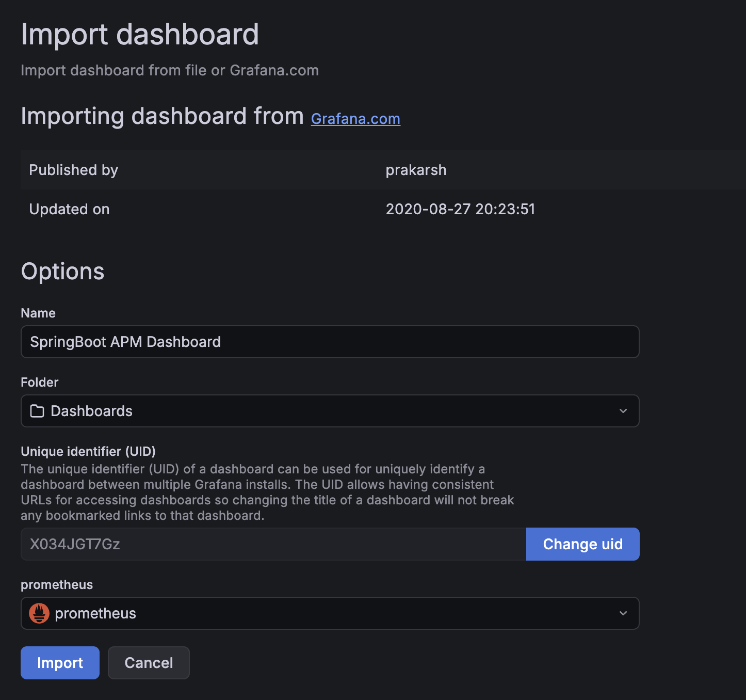The width and height of the screenshot is (746, 700).
Task: Click the Unique identifier (UID) label
Action: [x=88, y=451]
